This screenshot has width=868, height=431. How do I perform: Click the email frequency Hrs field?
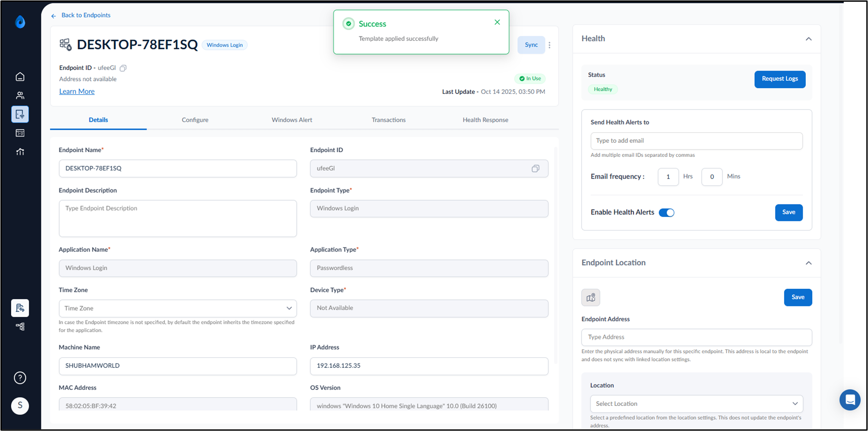[668, 177]
